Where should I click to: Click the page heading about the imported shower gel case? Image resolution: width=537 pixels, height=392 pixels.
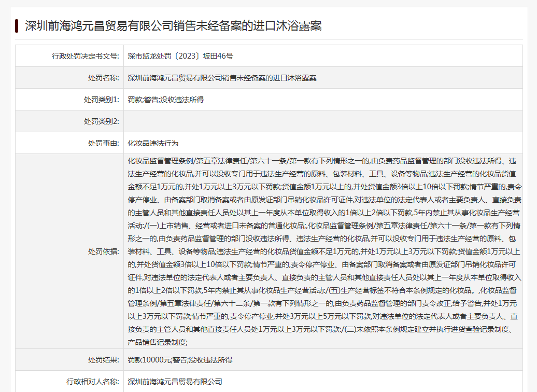[x=173, y=26]
